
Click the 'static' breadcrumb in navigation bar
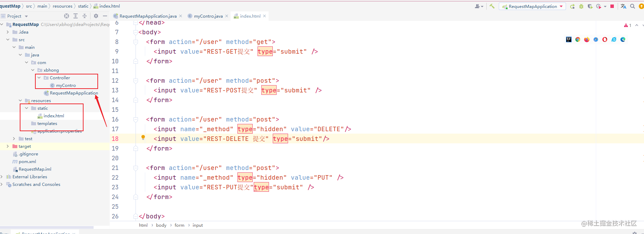pos(83,6)
